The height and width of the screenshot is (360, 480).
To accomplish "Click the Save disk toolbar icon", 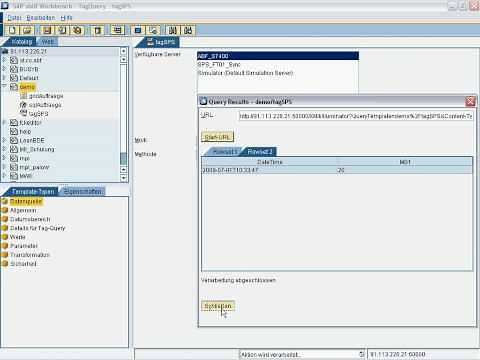I will coord(47,31).
